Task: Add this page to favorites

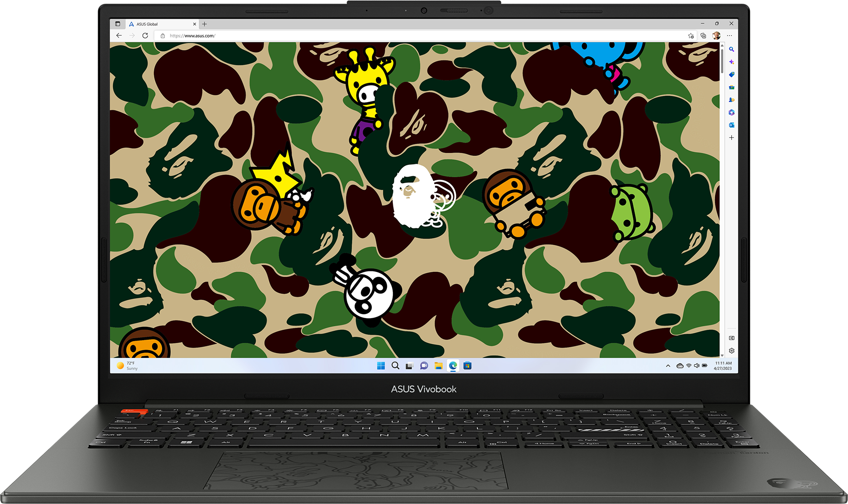Action: [690, 36]
